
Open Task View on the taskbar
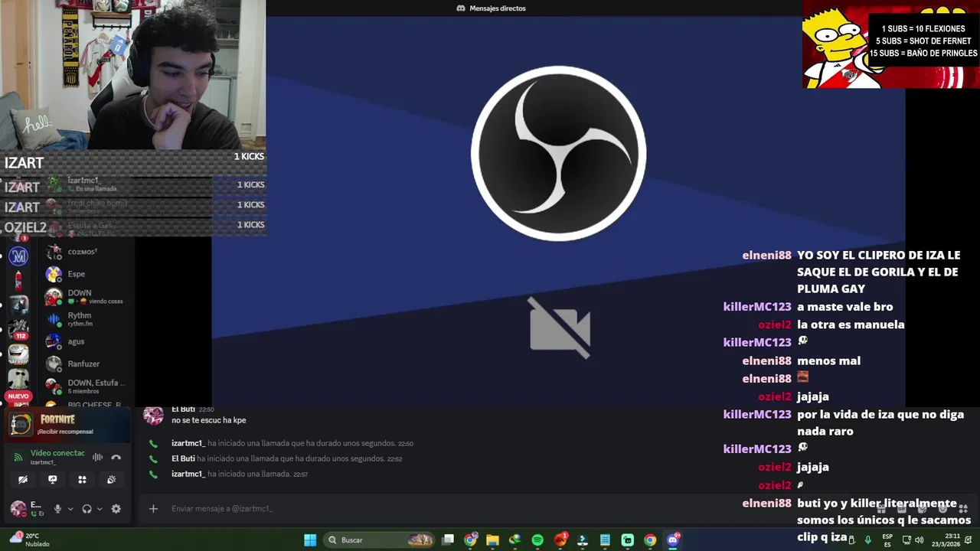click(x=448, y=540)
